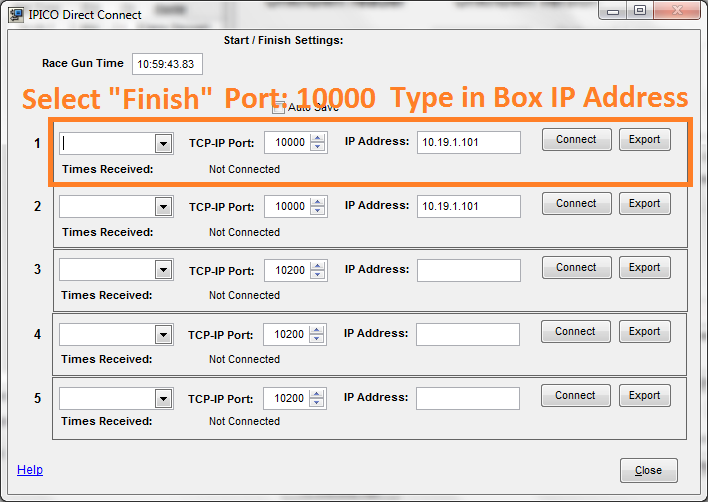Decrease row 4 TCP-IP port value
The width and height of the screenshot is (708, 502).
[317, 339]
